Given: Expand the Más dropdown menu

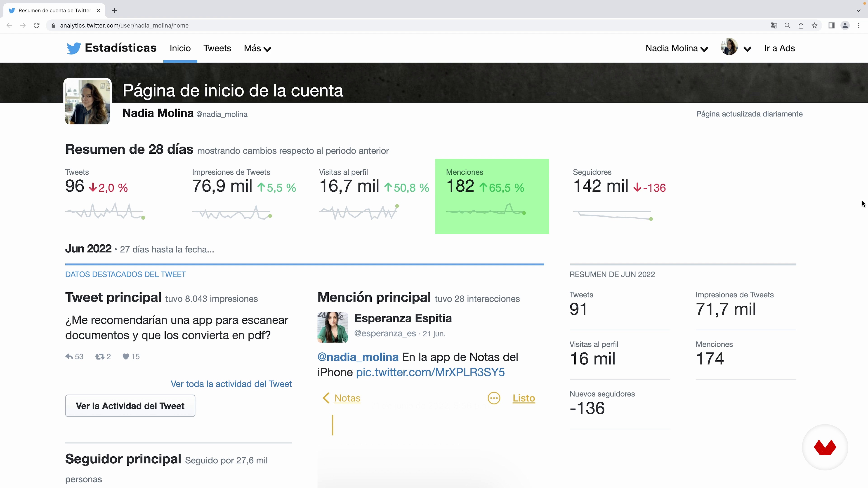Looking at the screenshot, I should tap(257, 48).
